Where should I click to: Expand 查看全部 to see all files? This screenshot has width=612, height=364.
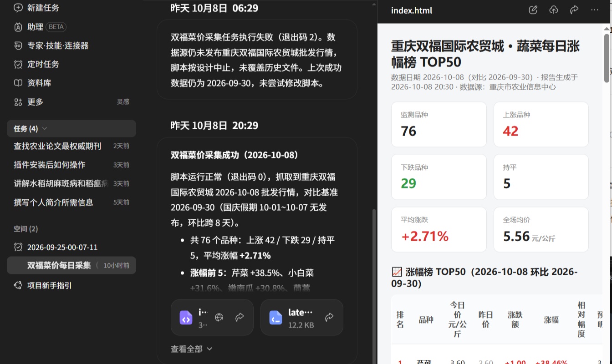click(x=191, y=349)
